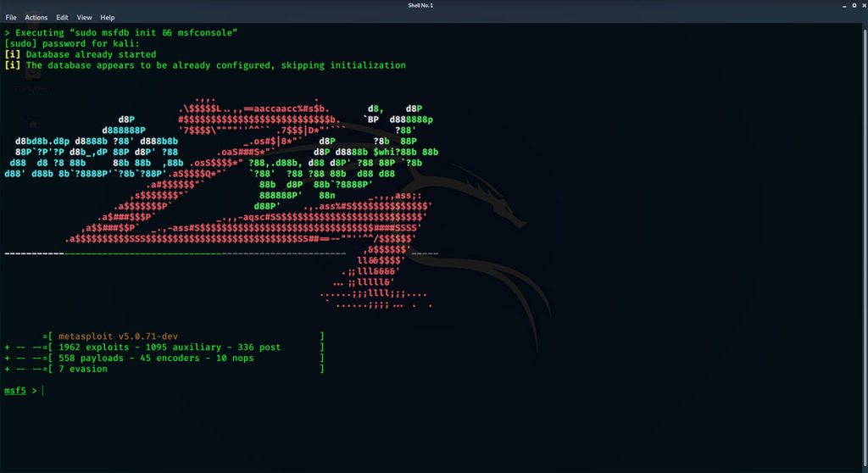Minimize the Shell No. 1 window
Viewport: 868px width, 473px height.
(844, 6)
